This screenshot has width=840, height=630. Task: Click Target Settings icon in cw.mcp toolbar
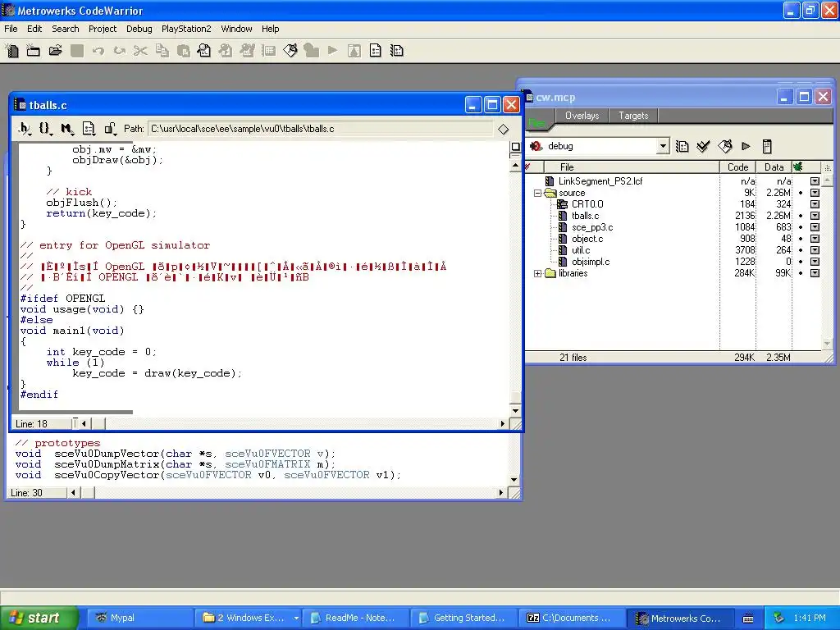tap(682, 146)
